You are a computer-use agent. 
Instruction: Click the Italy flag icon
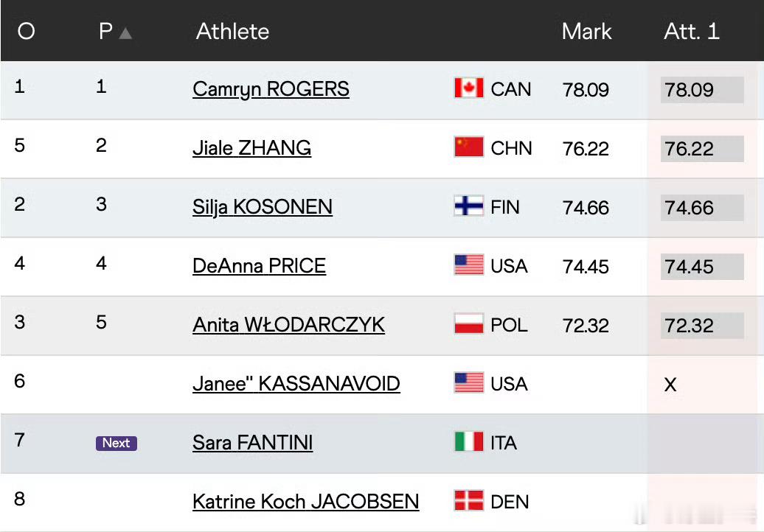[x=469, y=441]
